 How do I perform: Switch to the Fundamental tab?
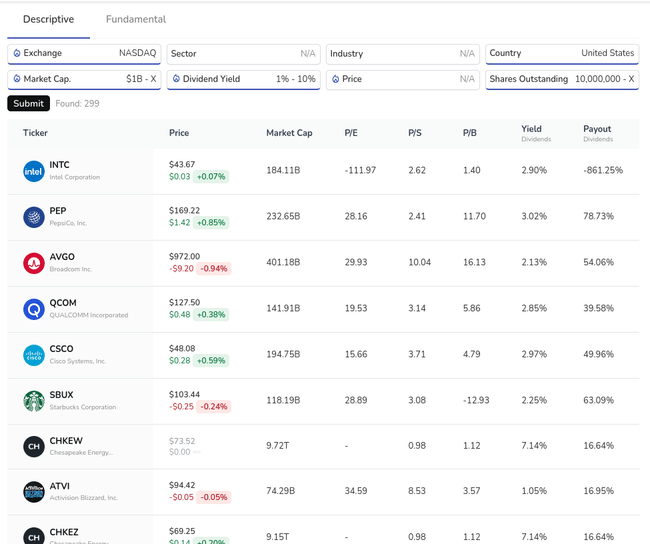coord(136,19)
